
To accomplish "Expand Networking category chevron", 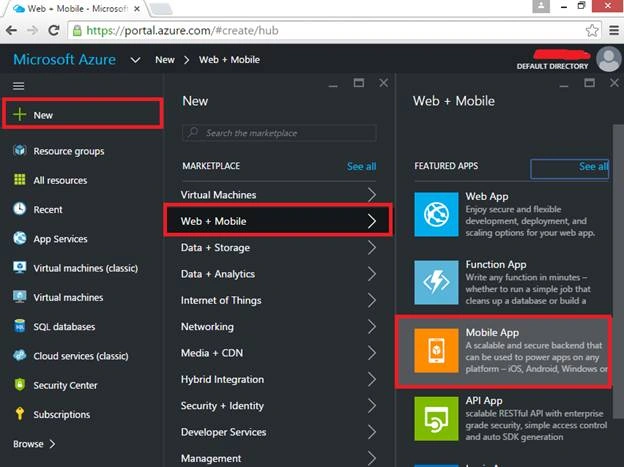I will (x=372, y=326).
